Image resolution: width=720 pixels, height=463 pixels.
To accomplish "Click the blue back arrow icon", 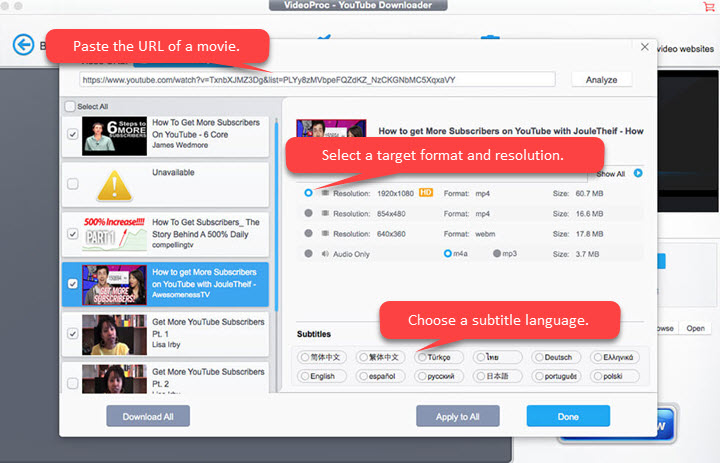I will [x=23, y=45].
